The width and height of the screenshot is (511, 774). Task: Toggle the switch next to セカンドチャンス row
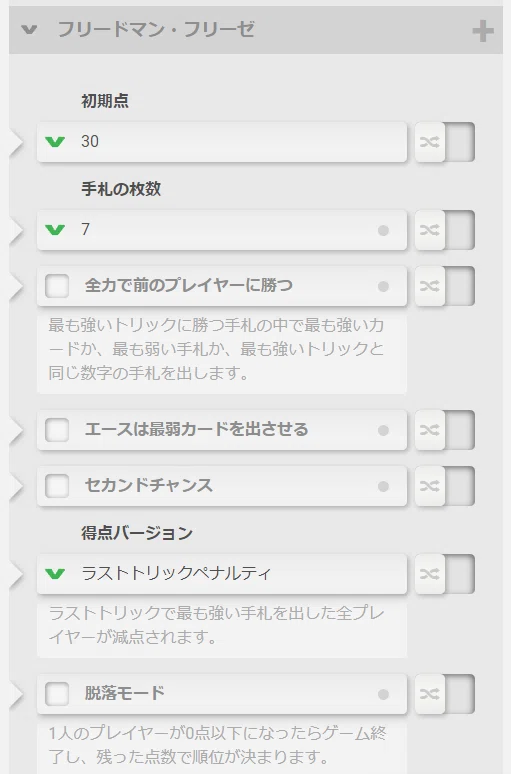460,486
